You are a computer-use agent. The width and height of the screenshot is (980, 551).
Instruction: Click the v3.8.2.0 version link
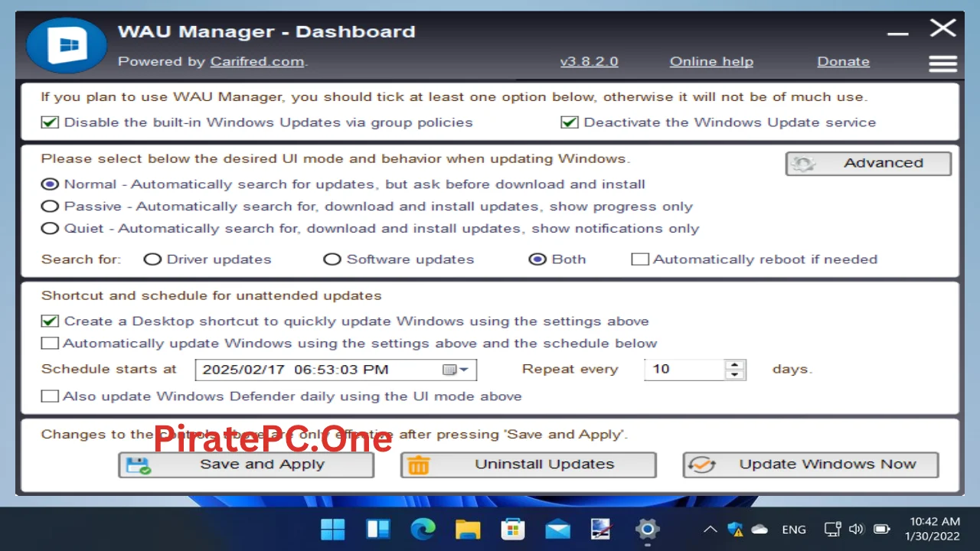(589, 62)
